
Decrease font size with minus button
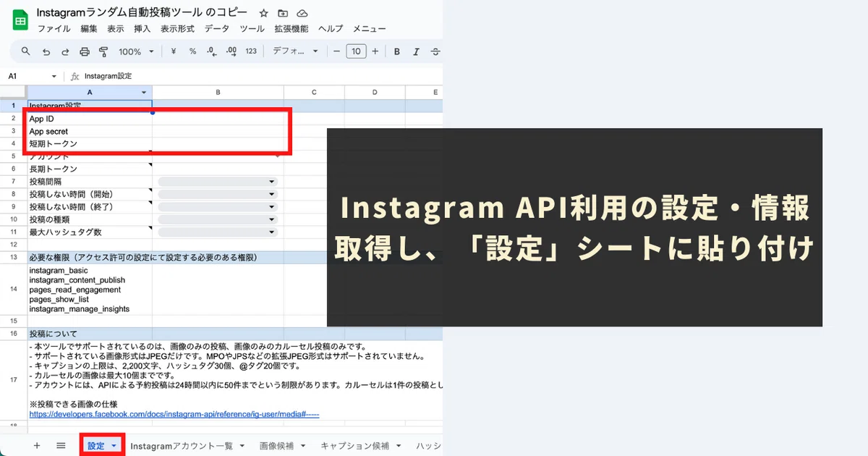click(336, 51)
